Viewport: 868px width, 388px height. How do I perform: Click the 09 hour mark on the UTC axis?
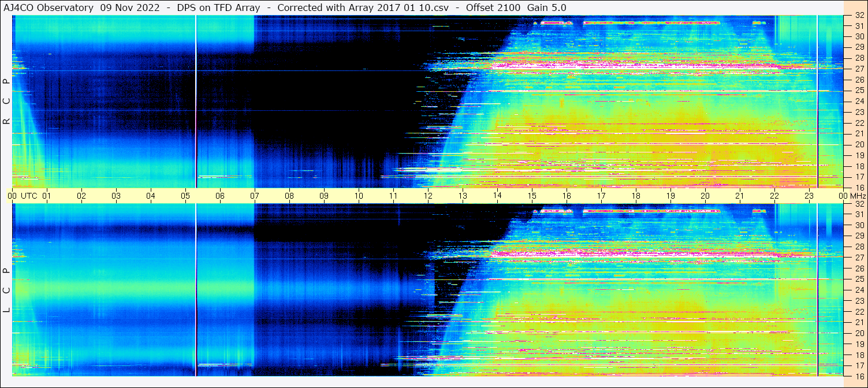click(x=324, y=196)
